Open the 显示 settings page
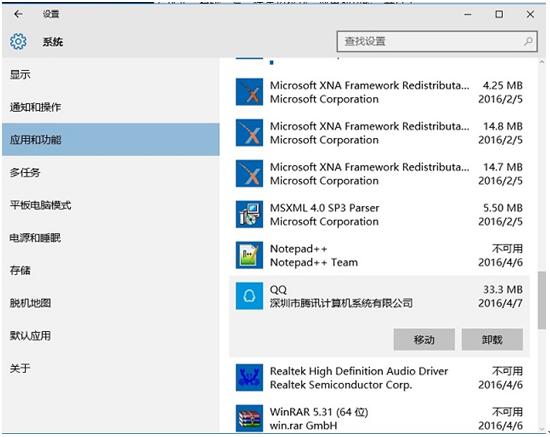This screenshot has height=437, width=550. 111,74
